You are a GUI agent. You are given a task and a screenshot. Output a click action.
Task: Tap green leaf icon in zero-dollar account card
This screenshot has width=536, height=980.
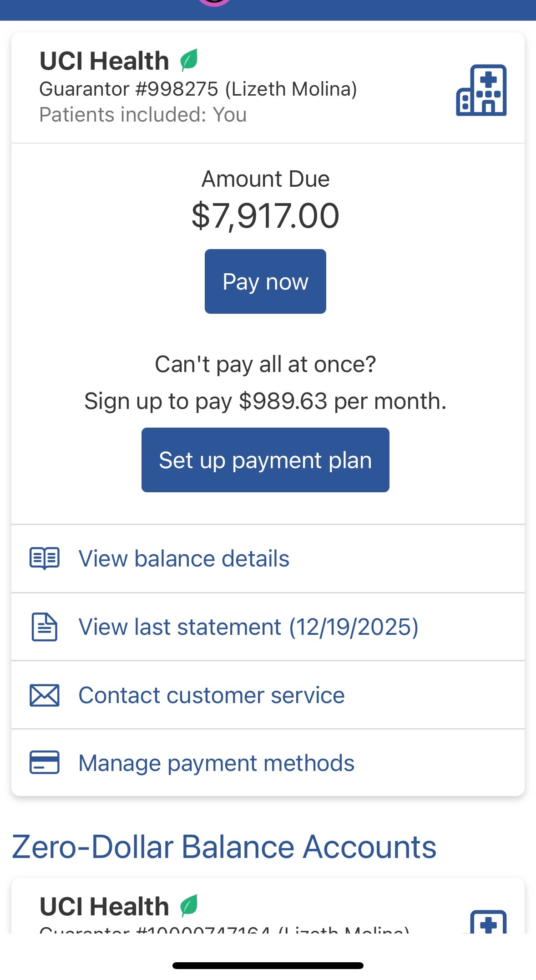(189, 905)
